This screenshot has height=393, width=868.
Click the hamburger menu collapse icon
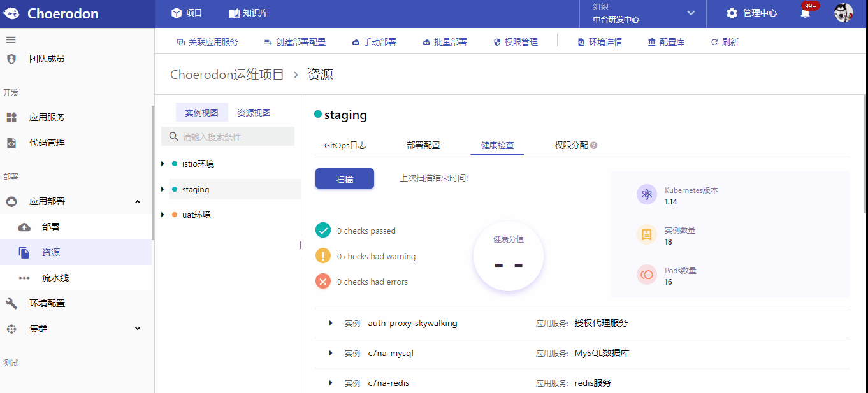(x=11, y=39)
